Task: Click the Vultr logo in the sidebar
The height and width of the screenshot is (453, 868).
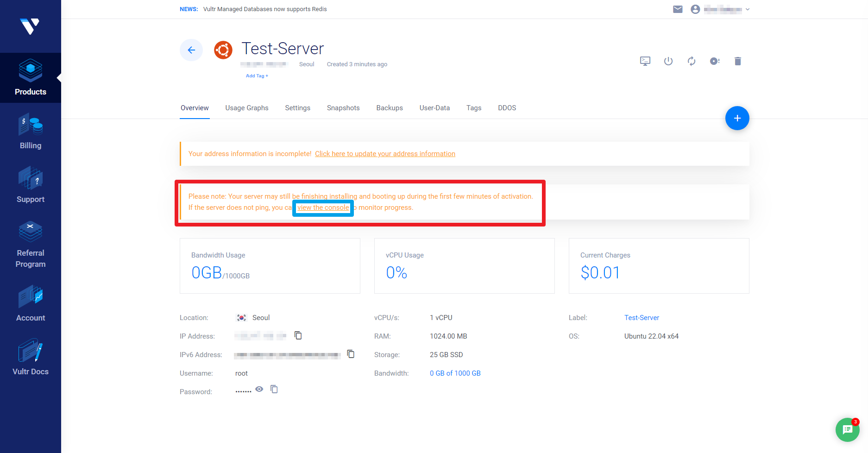Action: 30,26
